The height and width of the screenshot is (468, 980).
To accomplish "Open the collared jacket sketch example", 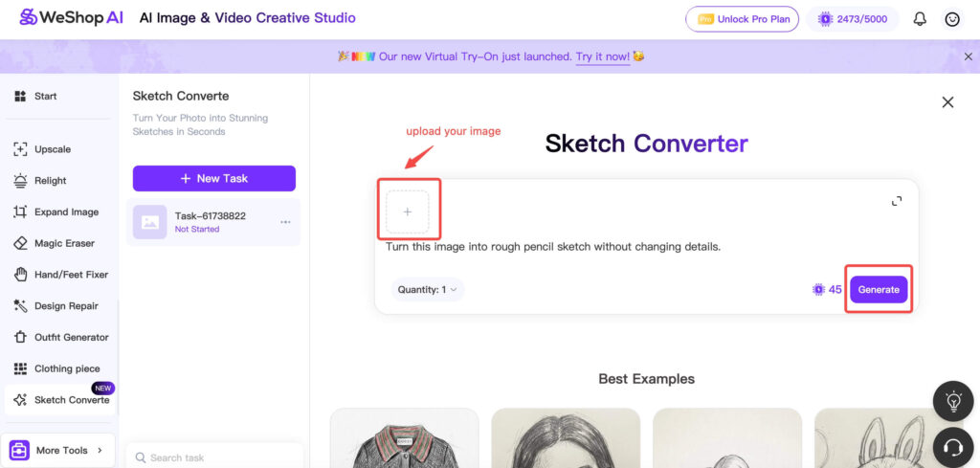I will (x=405, y=438).
